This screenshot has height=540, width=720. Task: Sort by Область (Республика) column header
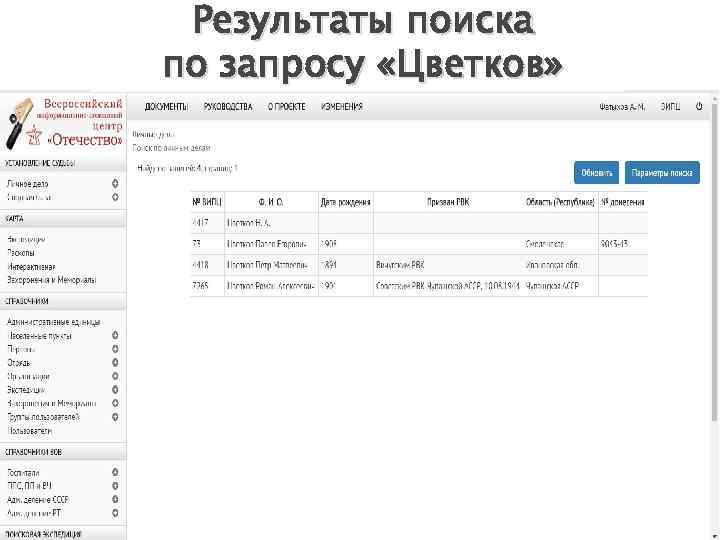click(x=560, y=202)
